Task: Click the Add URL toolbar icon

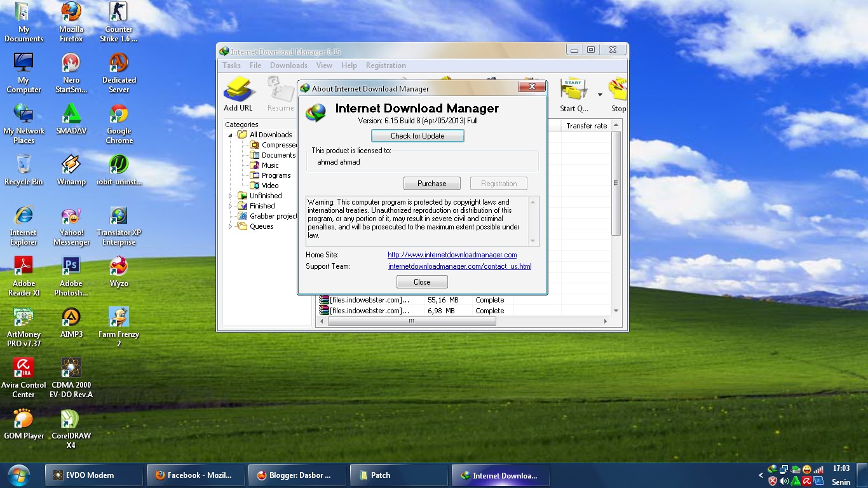Action: tap(238, 93)
